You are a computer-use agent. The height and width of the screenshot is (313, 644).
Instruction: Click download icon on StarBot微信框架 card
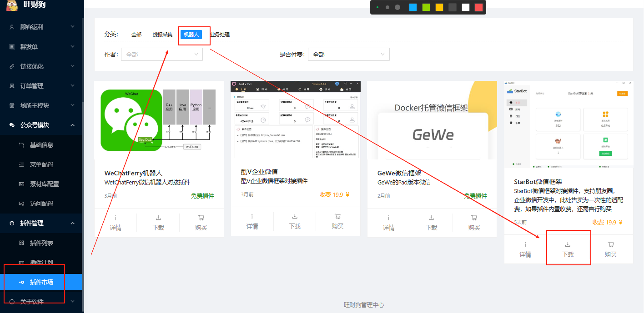click(x=568, y=244)
